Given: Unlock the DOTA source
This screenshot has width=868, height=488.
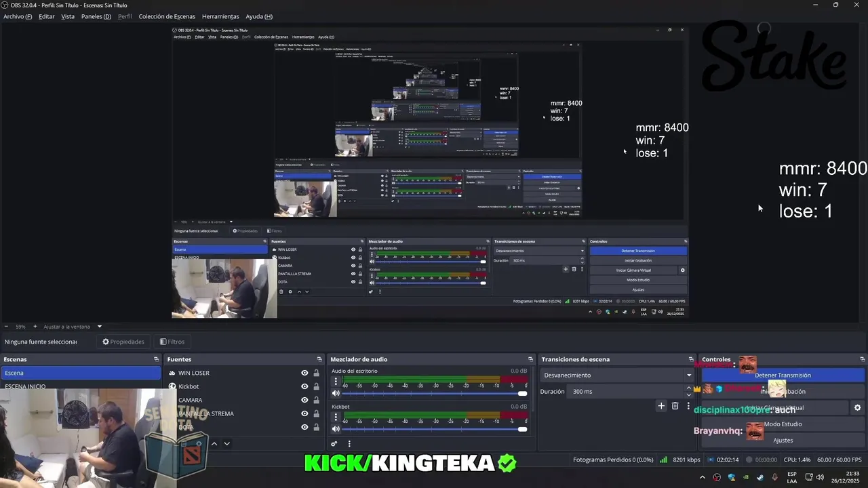Looking at the screenshot, I should click(x=316, y=427).
